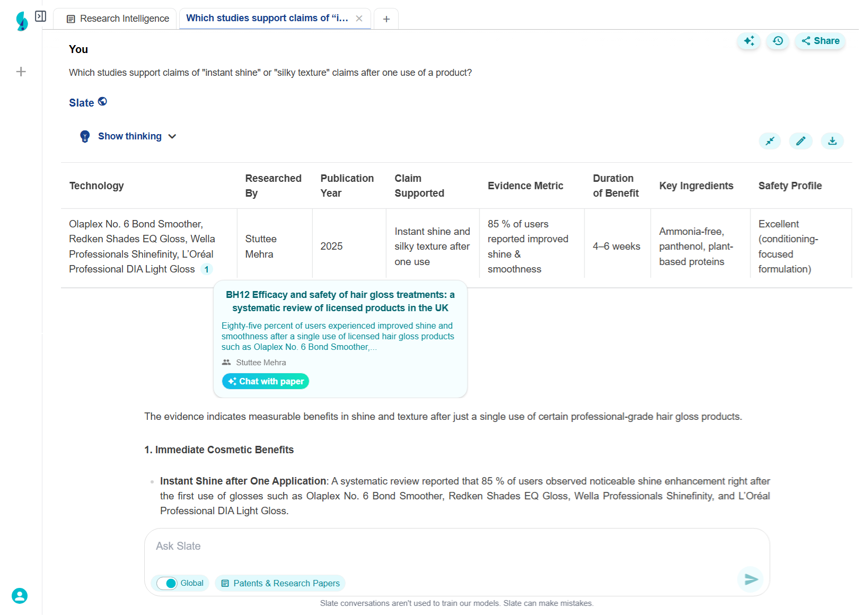Click the plus icon in left sidebar
Screen dimensions: 862x616
click(21, 72)
